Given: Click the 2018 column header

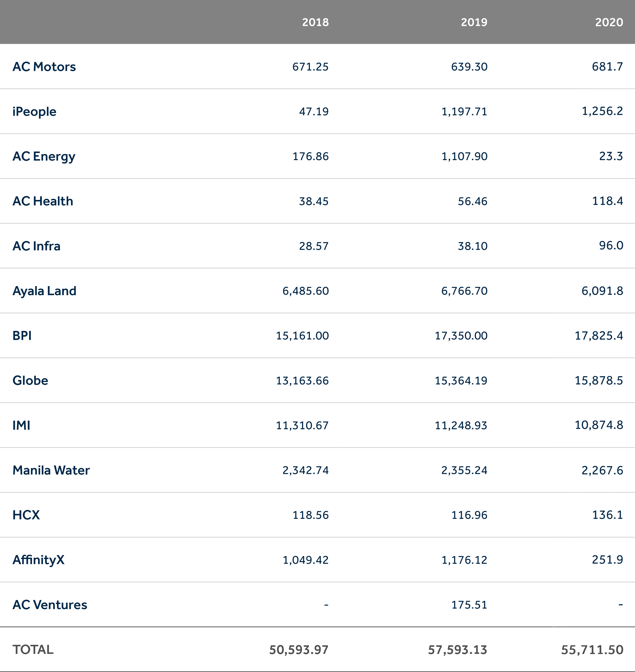Looking at the screenshot, I should [315, 22].
